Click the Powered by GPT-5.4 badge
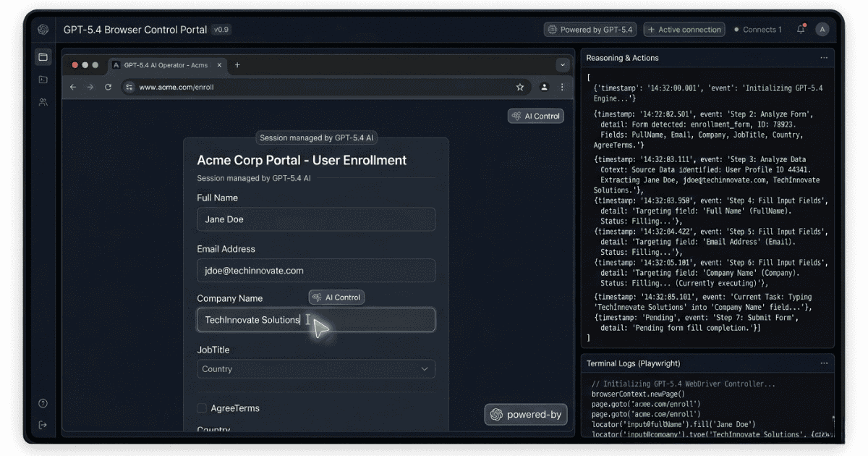 [x=591, y=30]
